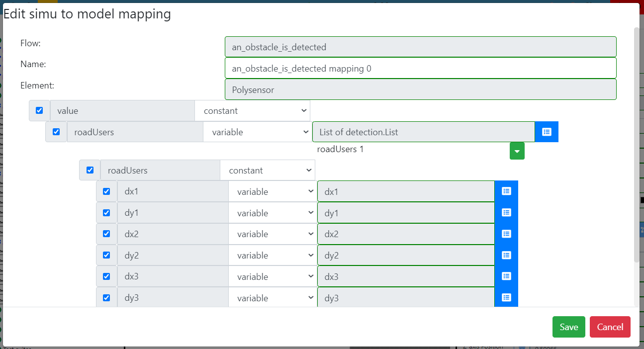Uncheck the dy3 checkbox
Screen dimensions: 644x349
click(106, 298)
